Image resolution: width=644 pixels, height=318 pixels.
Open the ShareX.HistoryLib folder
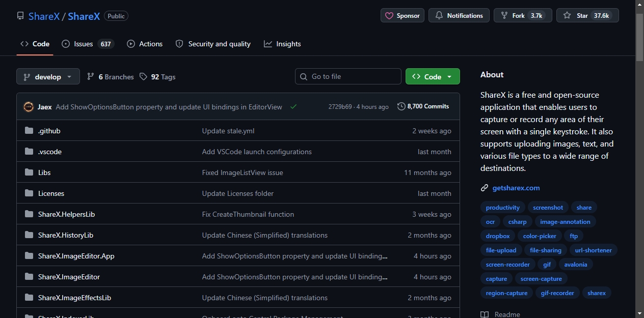pyautogui.click(x=66, y=235)
